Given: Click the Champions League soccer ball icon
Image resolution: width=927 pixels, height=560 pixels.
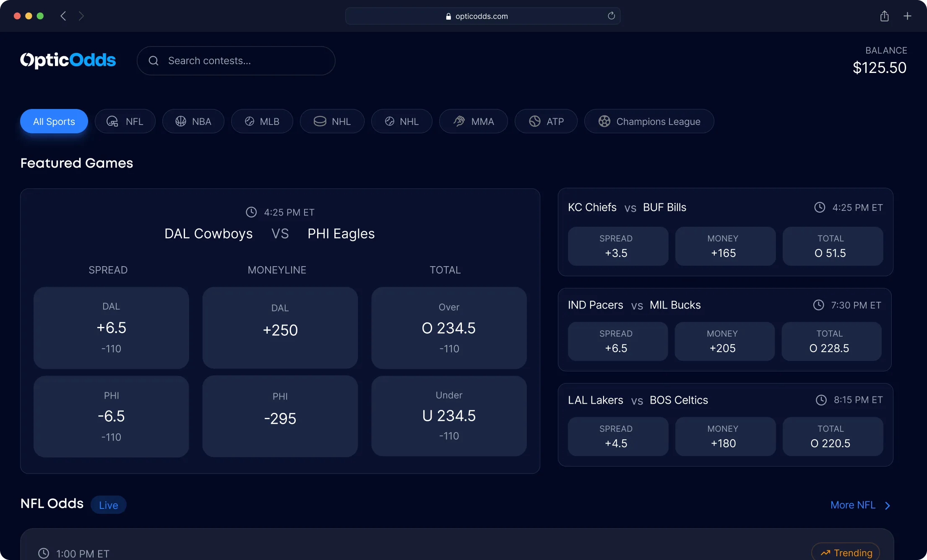Looking at the screenshot, I should pyautogui.click(x=604, y=122).
